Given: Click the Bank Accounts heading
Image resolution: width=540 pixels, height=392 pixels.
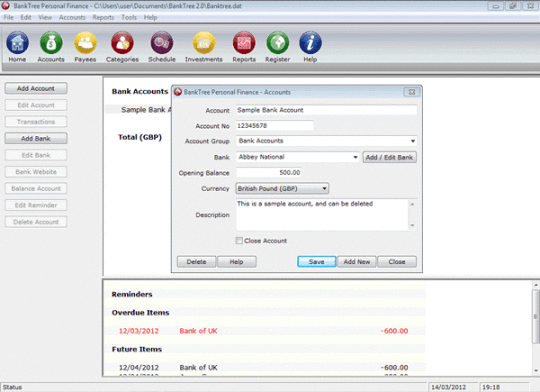Looking at the screenshot, I should 140,91.
